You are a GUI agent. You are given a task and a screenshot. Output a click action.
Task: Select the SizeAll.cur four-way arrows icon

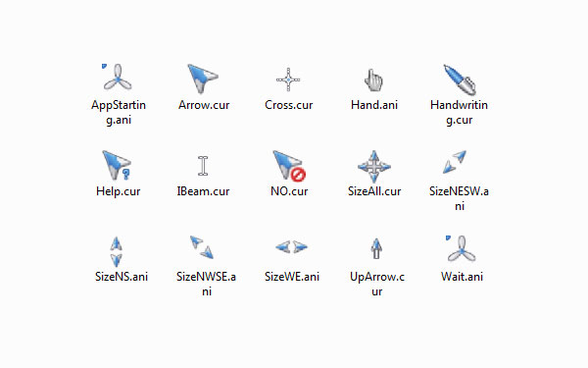tap(374, 167)
